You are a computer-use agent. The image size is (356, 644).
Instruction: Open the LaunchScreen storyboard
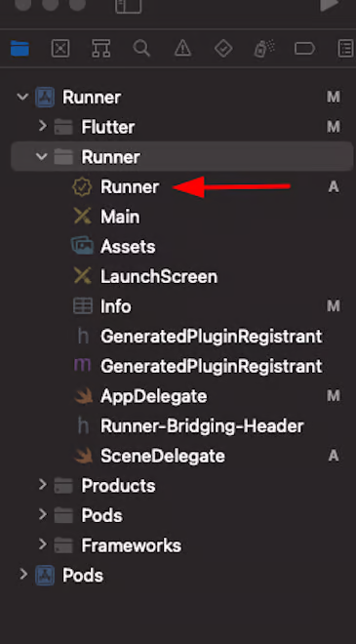[x=159, y=276]
